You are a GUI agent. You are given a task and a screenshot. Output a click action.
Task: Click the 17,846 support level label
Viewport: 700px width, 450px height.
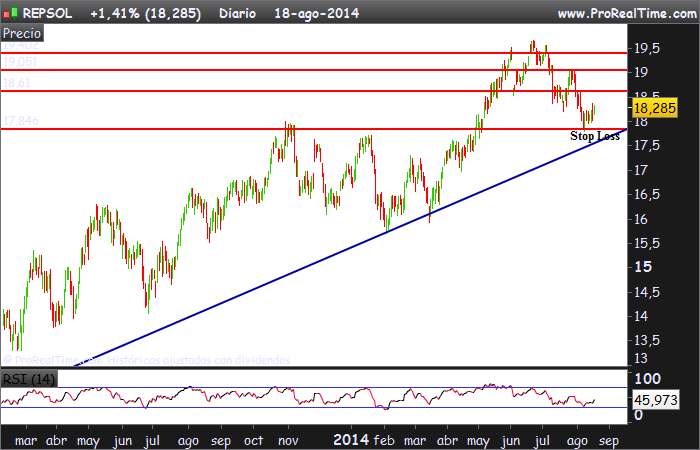click(21, 121)
